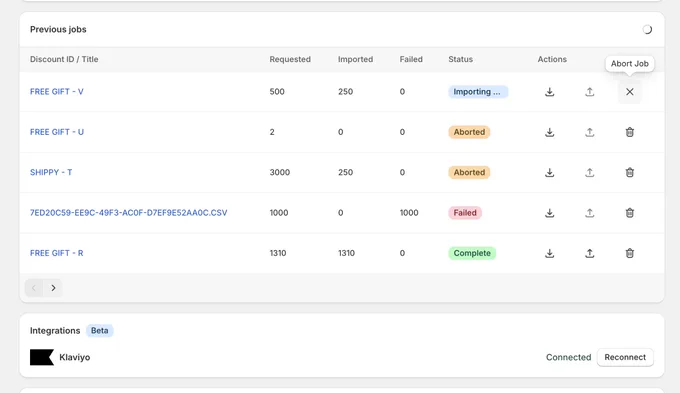Open the FREE GIFT - R discount link

coord(56,253)
